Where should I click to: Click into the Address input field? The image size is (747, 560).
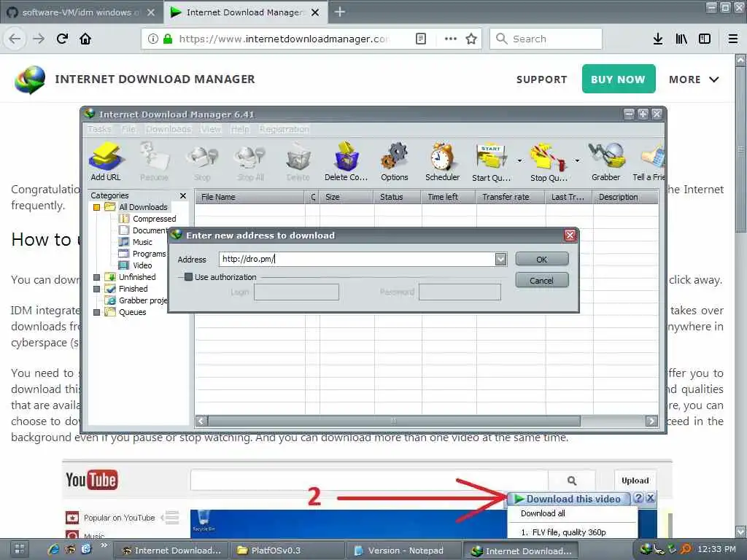pyautogui.click(x=357, y=259)
